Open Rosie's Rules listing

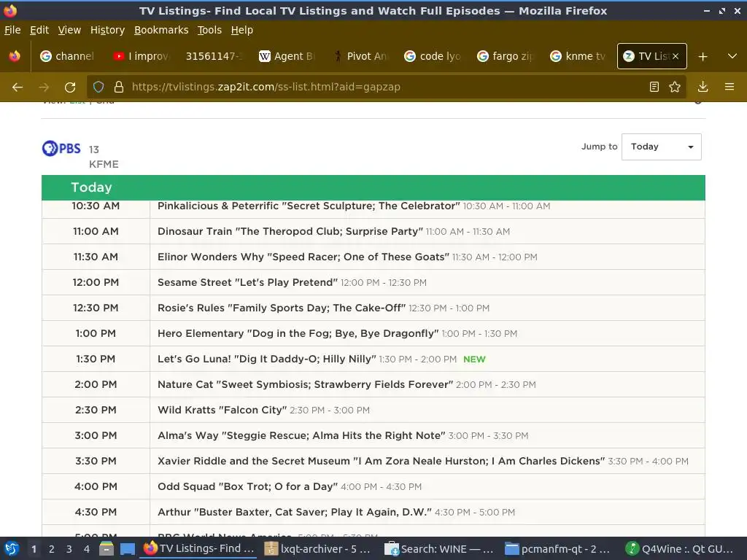click(x=281, y=308)
